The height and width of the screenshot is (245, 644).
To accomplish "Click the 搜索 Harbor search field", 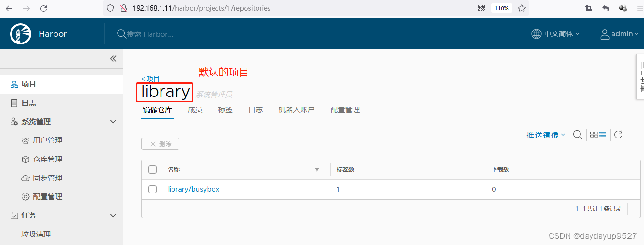I will pyautogui.click(x=150, y=34).
